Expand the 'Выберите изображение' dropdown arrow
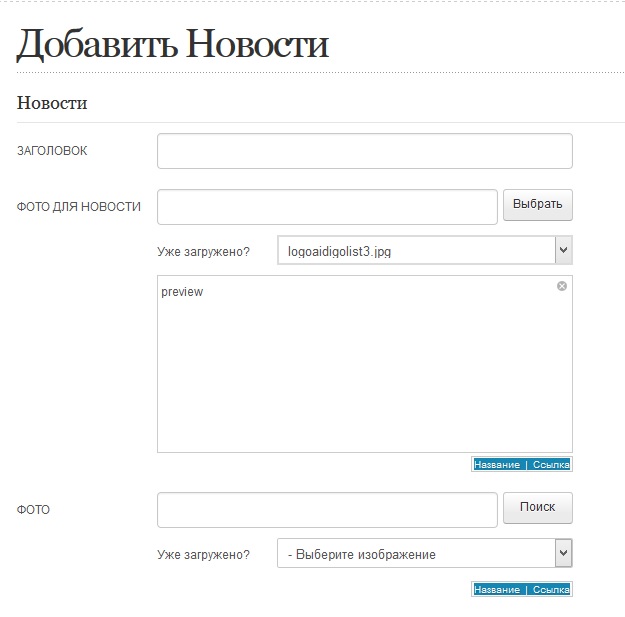The image size is (625, 617). (x=563, y=553)
